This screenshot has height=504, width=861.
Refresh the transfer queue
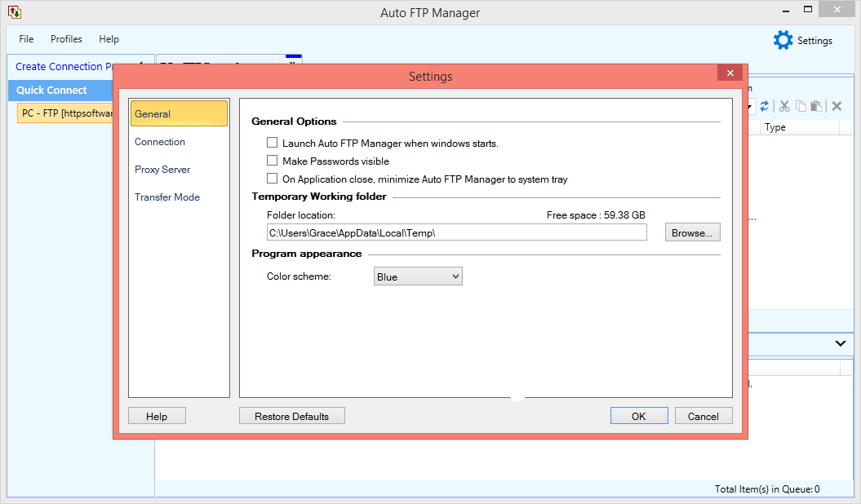765,105
